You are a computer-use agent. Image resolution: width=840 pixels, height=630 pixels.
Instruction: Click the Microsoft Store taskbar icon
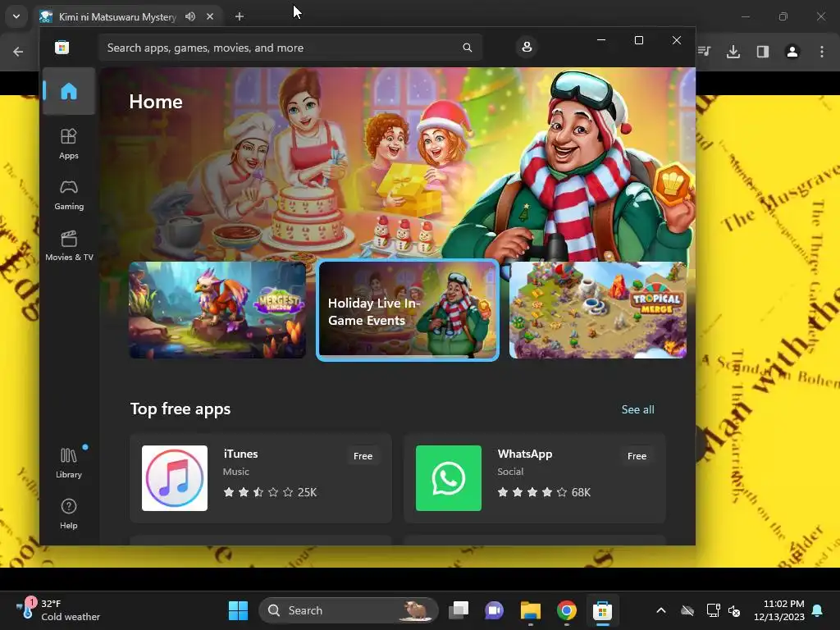[602, 610]
